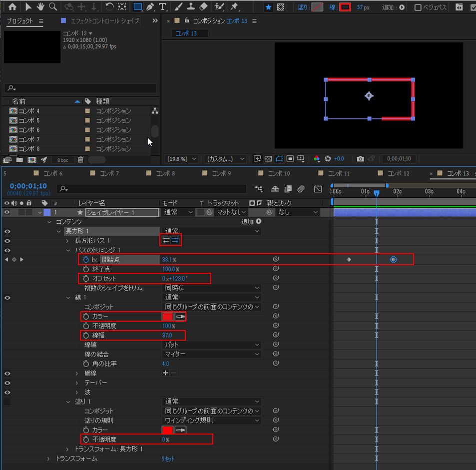This screenshot has width=476, height=470.
Task: Switch to the コンポ 12 timeline tab
Action: (x=398, y=173)
